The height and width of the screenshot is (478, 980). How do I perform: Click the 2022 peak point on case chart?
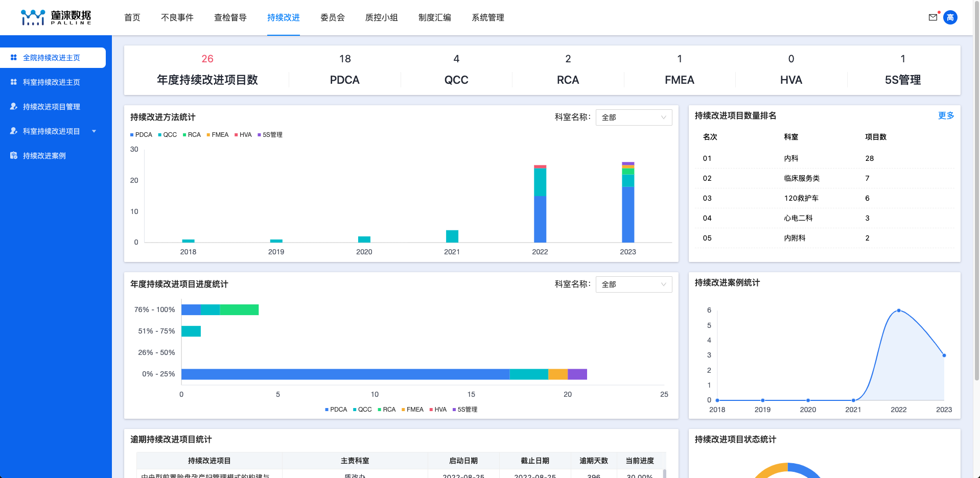pyautogui.click(x=899, y=310)
